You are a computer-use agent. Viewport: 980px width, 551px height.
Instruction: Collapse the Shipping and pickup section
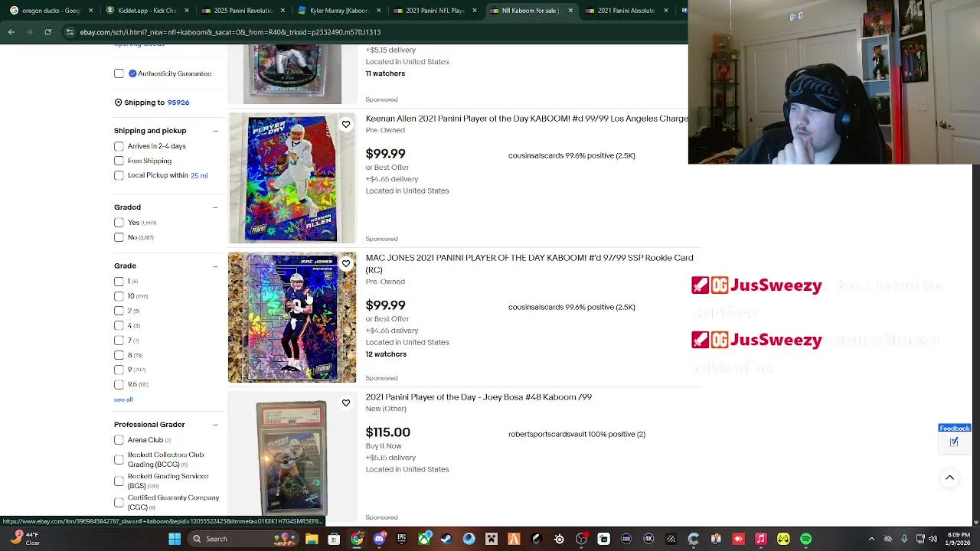215,131
